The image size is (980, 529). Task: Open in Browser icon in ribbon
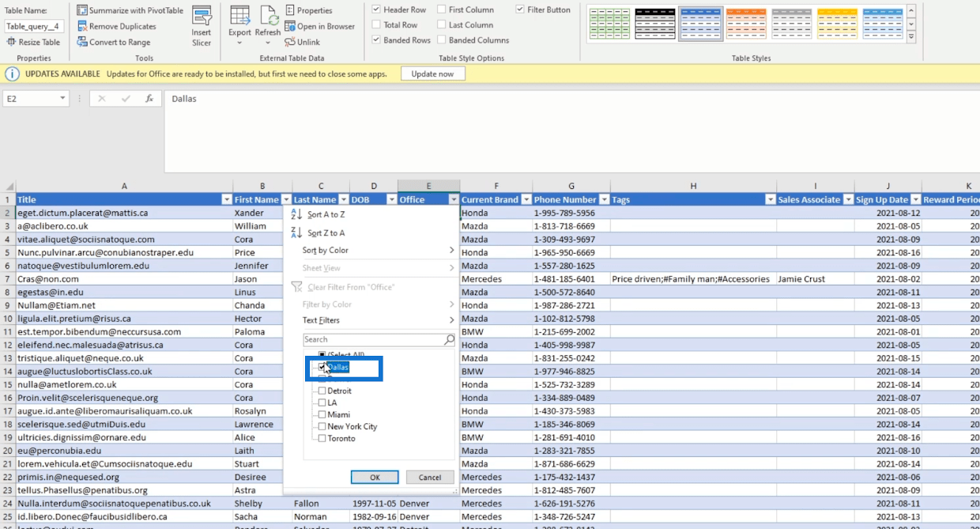290,26
